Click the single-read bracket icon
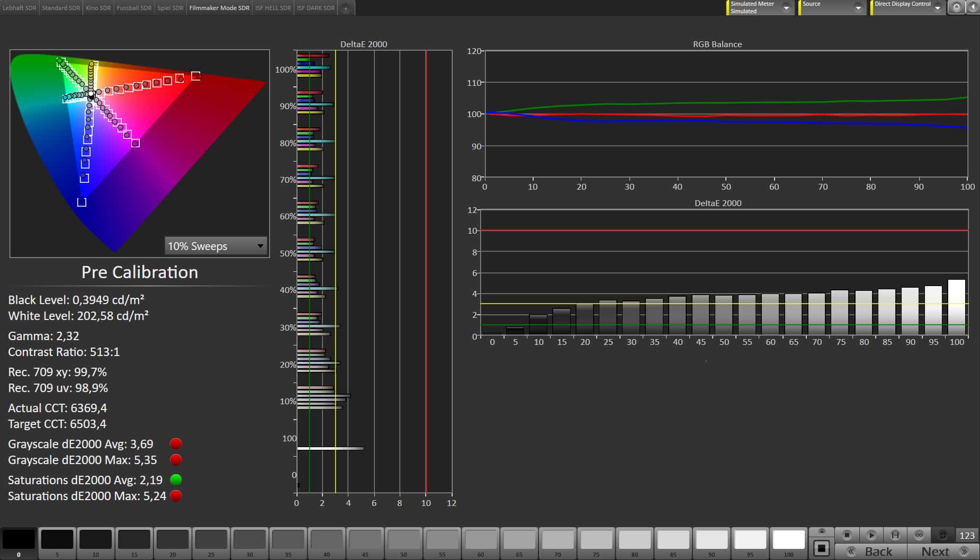The image size is (980, 560). point(895,535)
